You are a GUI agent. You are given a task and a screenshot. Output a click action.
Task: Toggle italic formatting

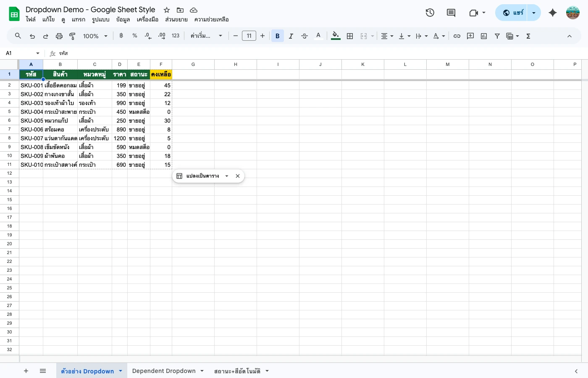click(291, 36)
